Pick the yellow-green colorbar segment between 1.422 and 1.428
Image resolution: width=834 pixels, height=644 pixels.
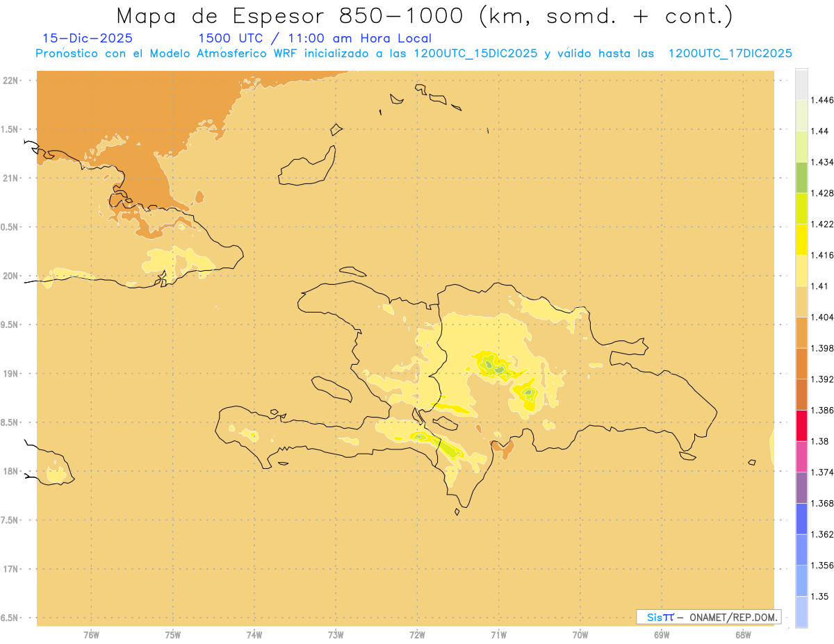pyautogui.click(x=801, y=208)
